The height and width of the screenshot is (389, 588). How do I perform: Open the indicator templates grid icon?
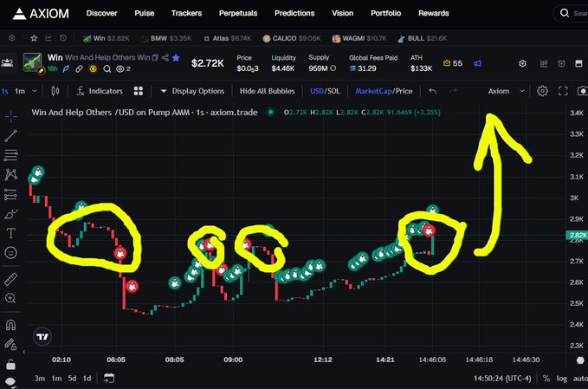pos(139,91)
